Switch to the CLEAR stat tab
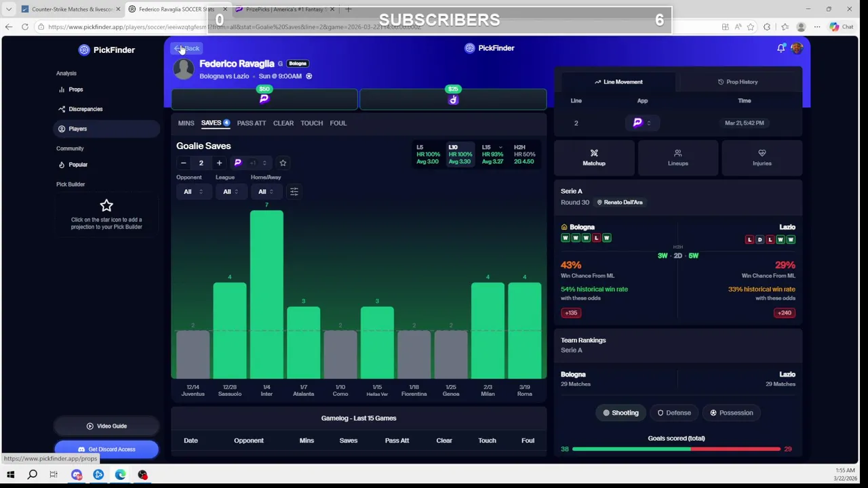Screen dimensions: 868x488 [x=283, y=123]
